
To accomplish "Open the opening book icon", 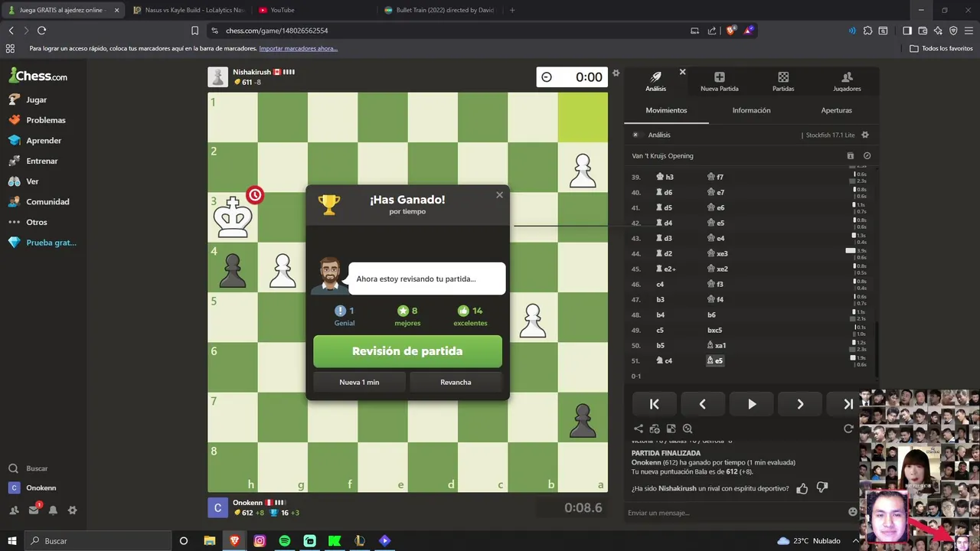I will click(850, 156).
